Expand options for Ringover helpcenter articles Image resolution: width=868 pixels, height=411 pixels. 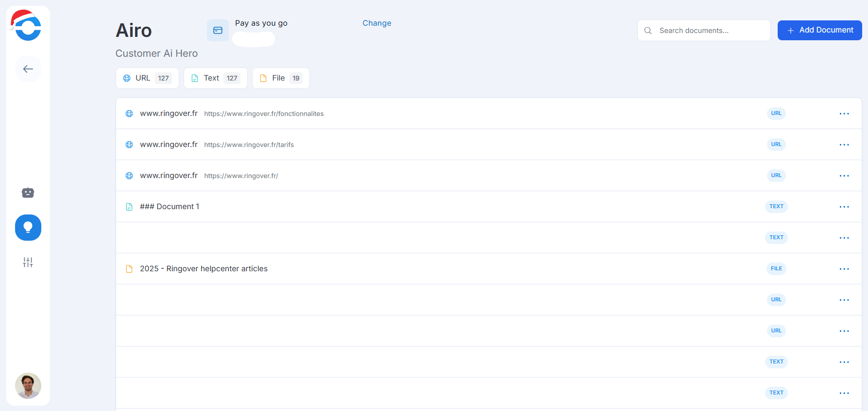pos(844,269)
